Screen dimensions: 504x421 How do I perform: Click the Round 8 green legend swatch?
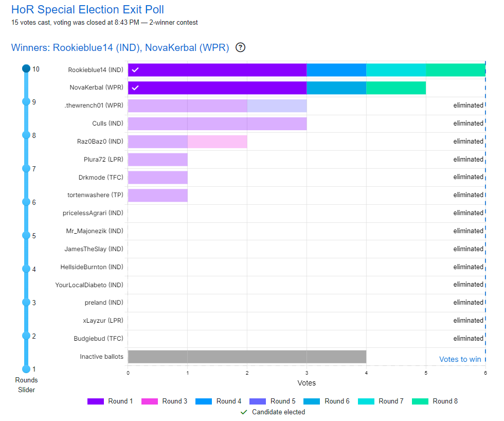(x=420, y=401)
